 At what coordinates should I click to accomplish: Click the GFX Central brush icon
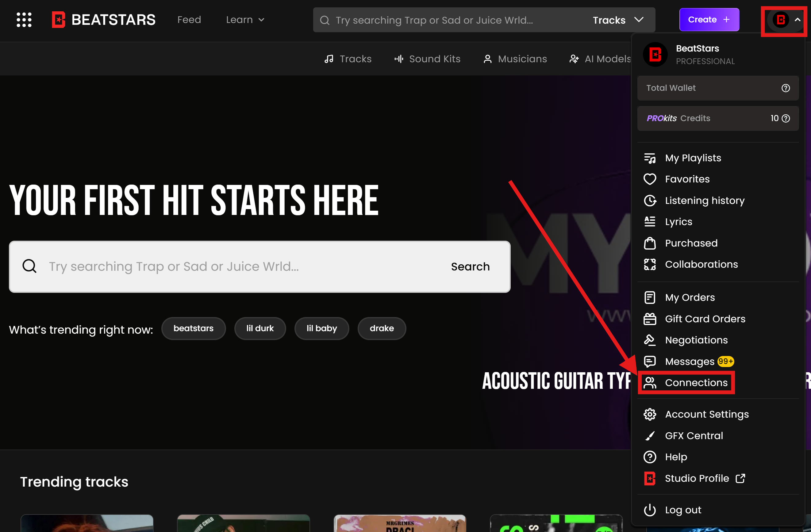pos(649,436)
